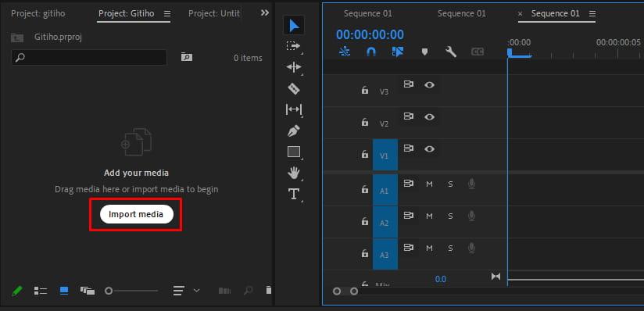Switch project panel to List View
This screenshot has width=644, height=311.
pyautogui.click(x=41, y=291)
